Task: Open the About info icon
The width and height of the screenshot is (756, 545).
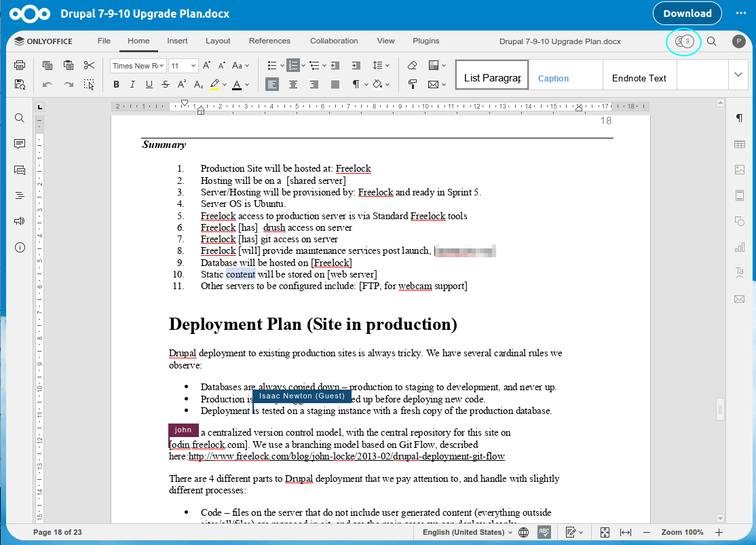Action: [x=20, y=248]
